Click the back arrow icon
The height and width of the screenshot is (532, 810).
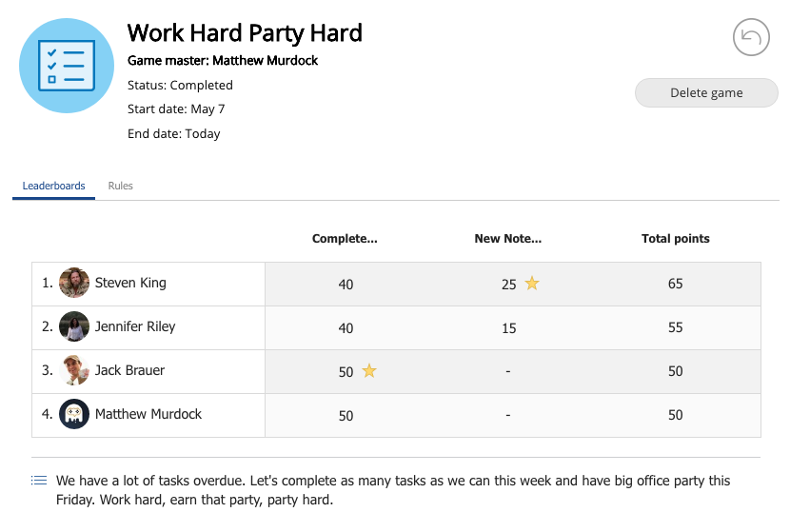pyautogui.click(x=751, y=37)
